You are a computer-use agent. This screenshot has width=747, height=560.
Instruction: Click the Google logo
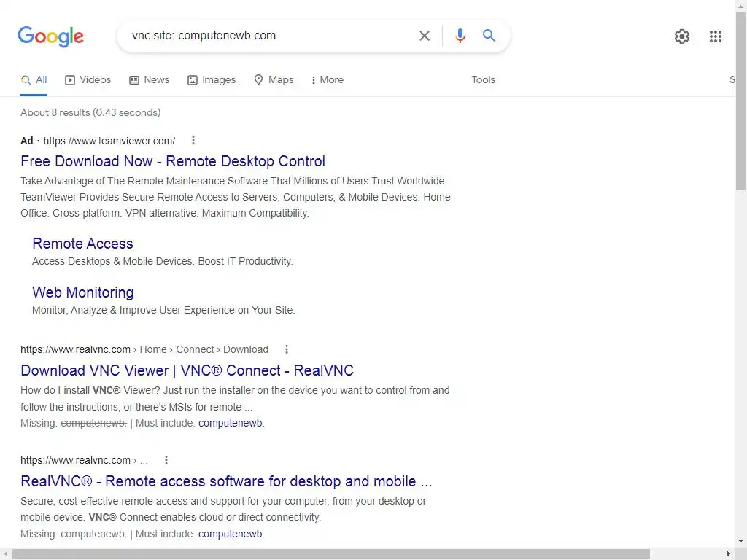(50, 36)
